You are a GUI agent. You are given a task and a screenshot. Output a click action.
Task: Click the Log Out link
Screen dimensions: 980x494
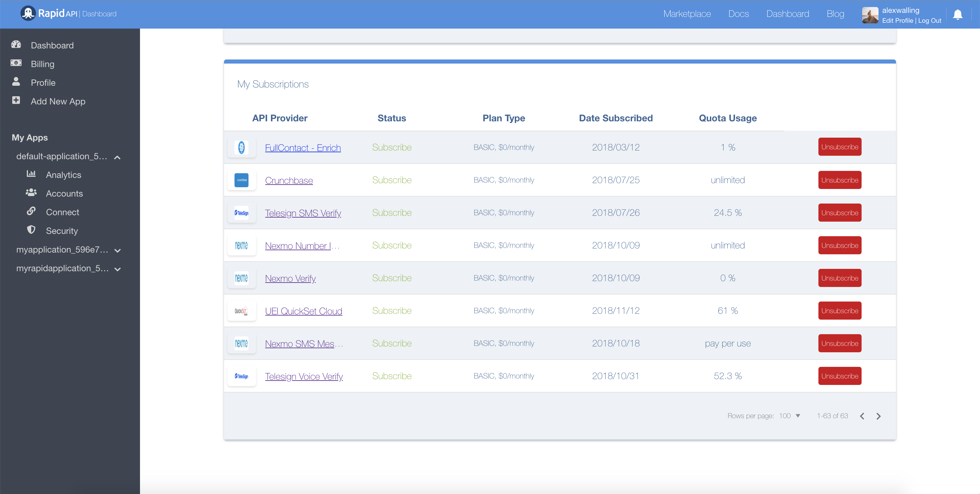pos(930,20)
